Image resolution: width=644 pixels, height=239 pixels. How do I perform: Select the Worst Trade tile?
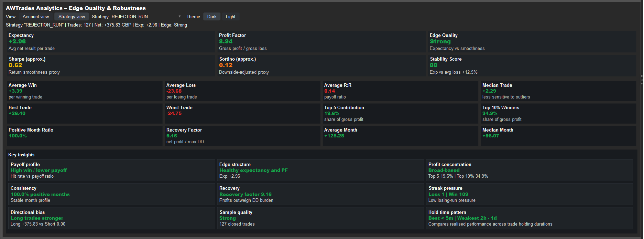click(x=242, y=113)
